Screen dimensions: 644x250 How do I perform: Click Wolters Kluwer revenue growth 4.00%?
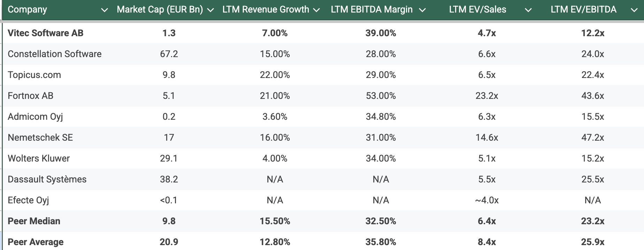[275, 158]
